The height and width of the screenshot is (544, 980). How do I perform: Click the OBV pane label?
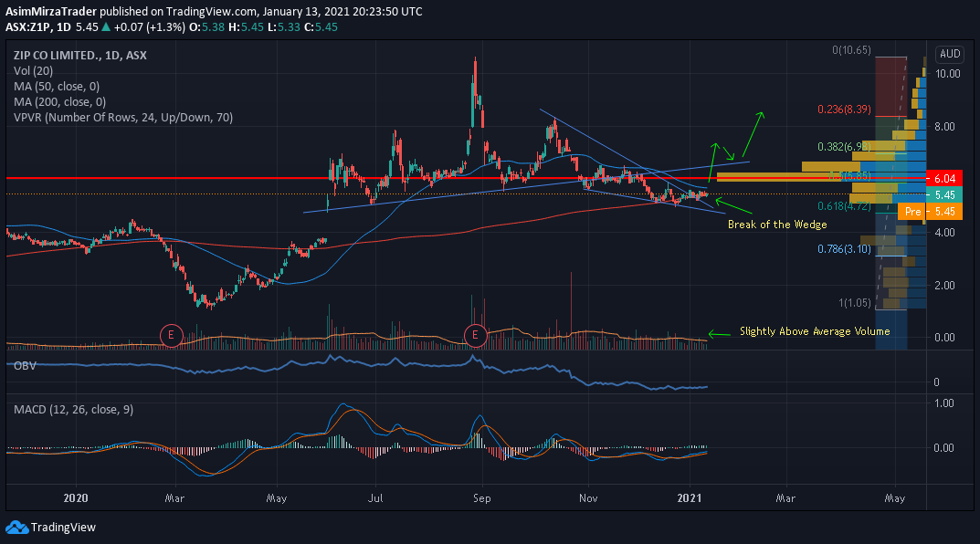point(25,365)
